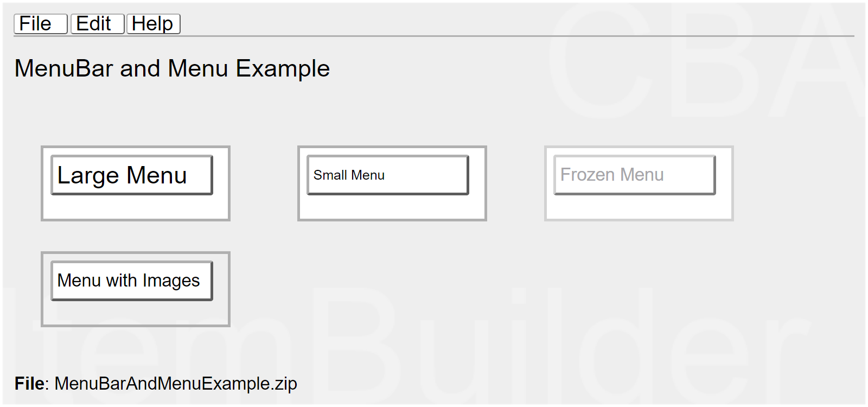
Task: Click the MenuBarAndMenuExample.zip file name text
Action: pos(176,384)
